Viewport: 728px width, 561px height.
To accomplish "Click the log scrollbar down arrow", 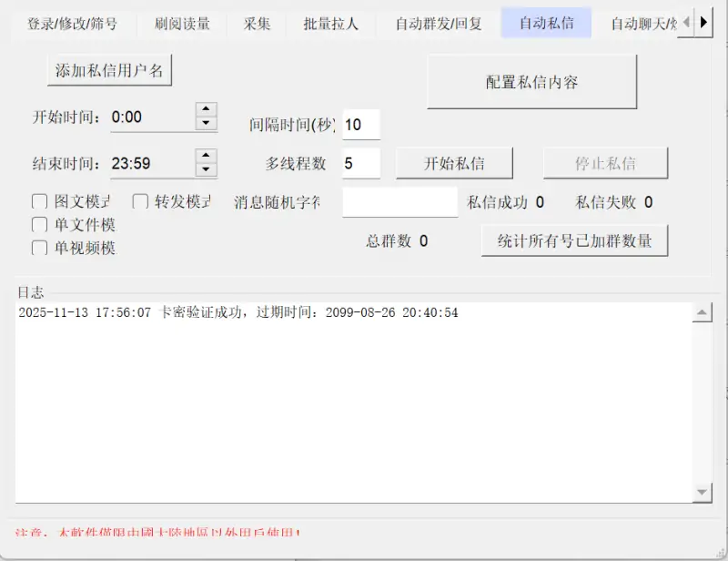I will (703, 490).
